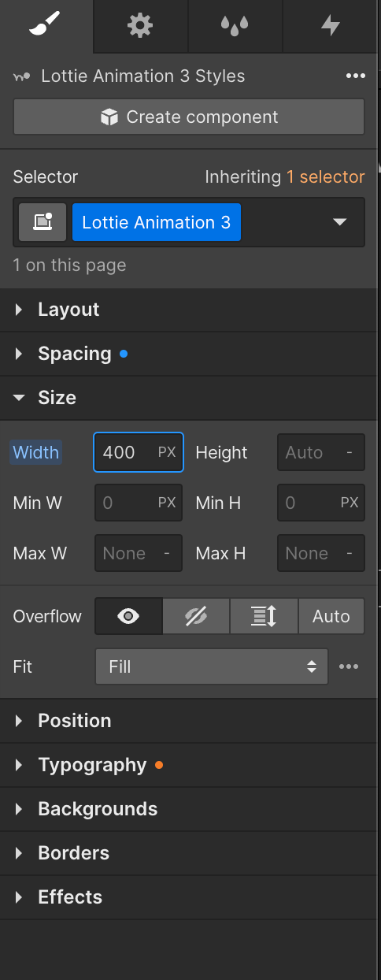Open the Interactions lightning bolt tab
The image size is (381, 980).
coord(331,26)
